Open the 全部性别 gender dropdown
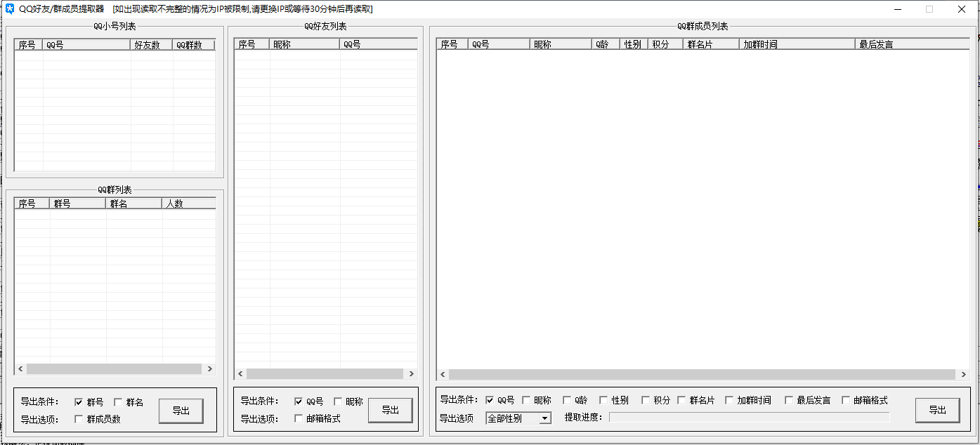Screen dimensions: 980x445 tap(518, 418)
